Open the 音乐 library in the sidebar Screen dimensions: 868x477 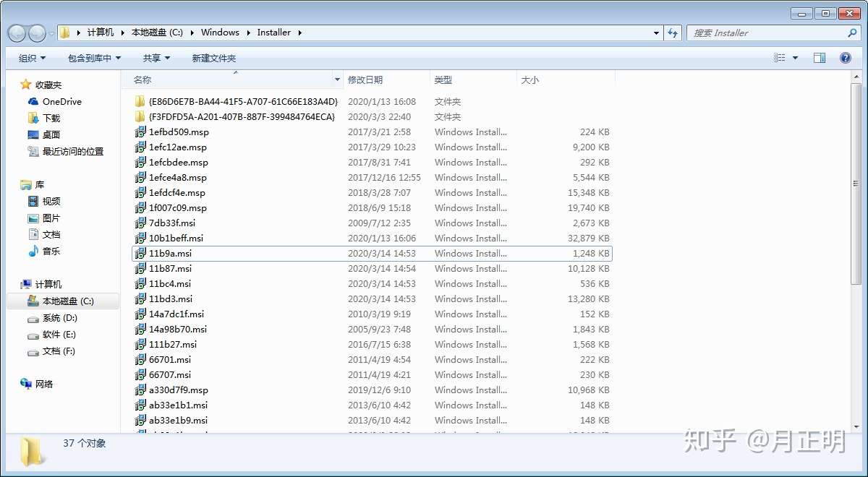pyautogui.click(x=50, y=252)
